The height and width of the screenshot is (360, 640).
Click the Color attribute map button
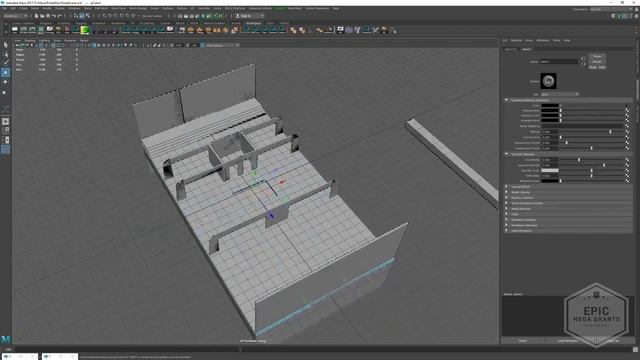click(x=627, y=106)
